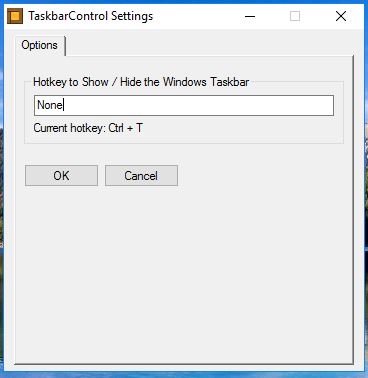Click the OK button
Viewport: 368px width, 378px height.
61,176
